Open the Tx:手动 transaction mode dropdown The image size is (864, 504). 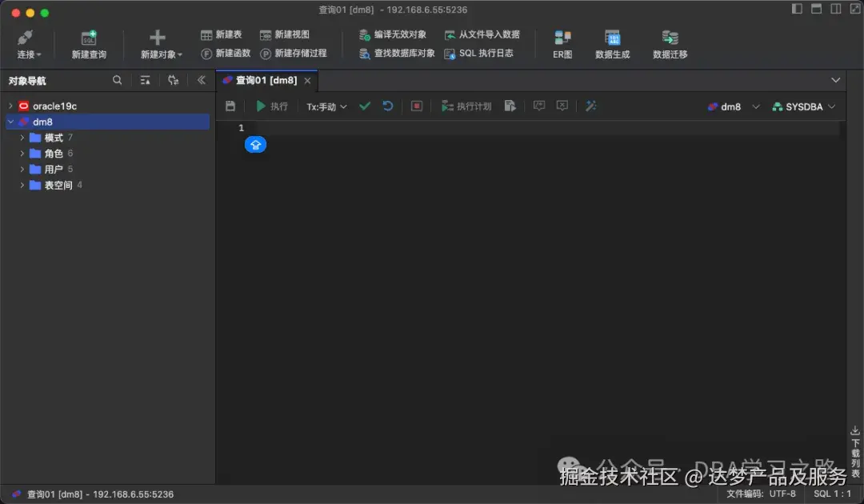tap(326, 106)
